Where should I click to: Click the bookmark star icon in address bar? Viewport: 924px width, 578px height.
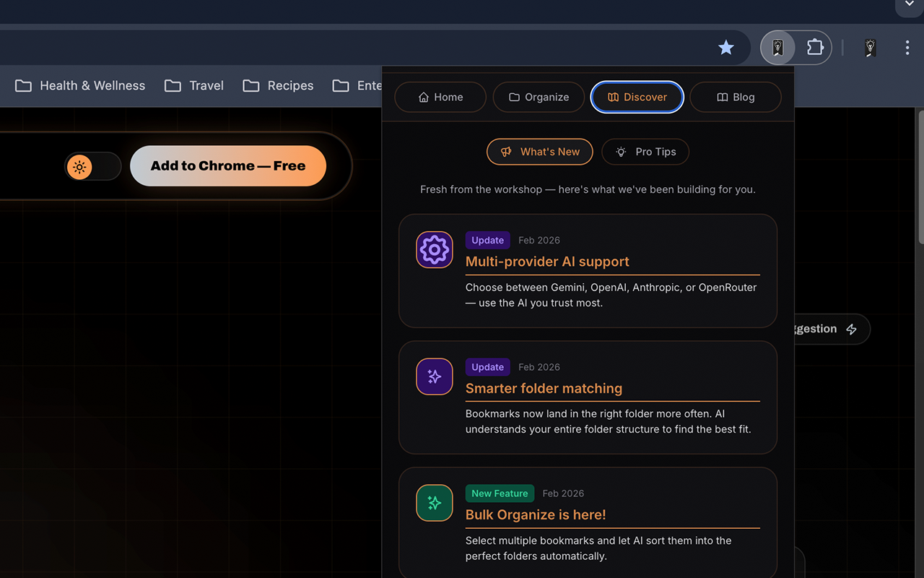click(726, 48)
